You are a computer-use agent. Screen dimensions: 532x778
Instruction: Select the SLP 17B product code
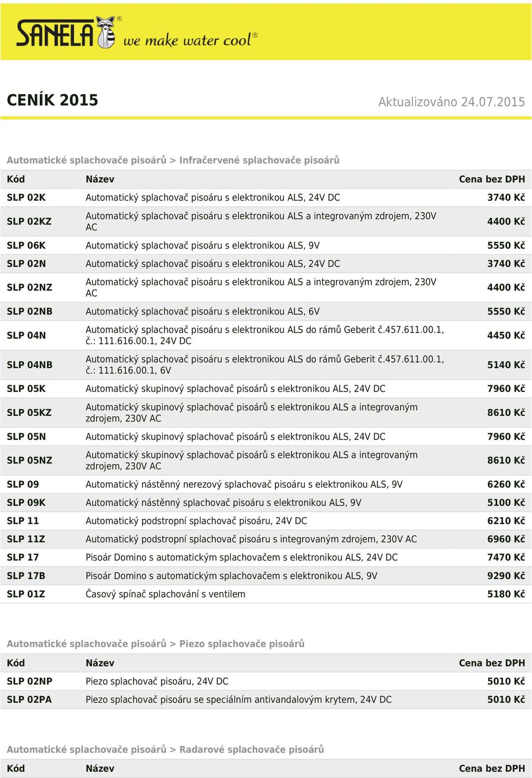pos(25,576)
